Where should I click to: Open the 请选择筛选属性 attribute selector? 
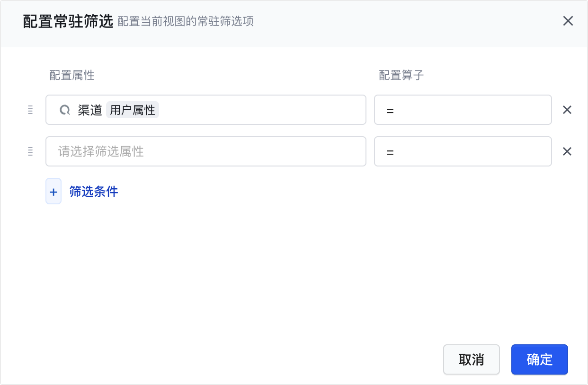pyautogui.click(x=206, y=151)
